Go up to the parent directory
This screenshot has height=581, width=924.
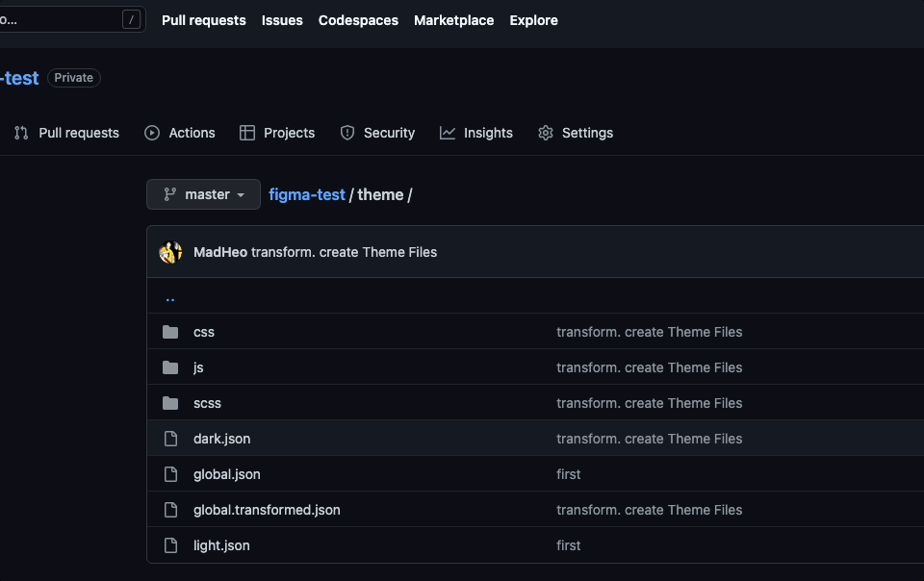click(x=170, y=298)
